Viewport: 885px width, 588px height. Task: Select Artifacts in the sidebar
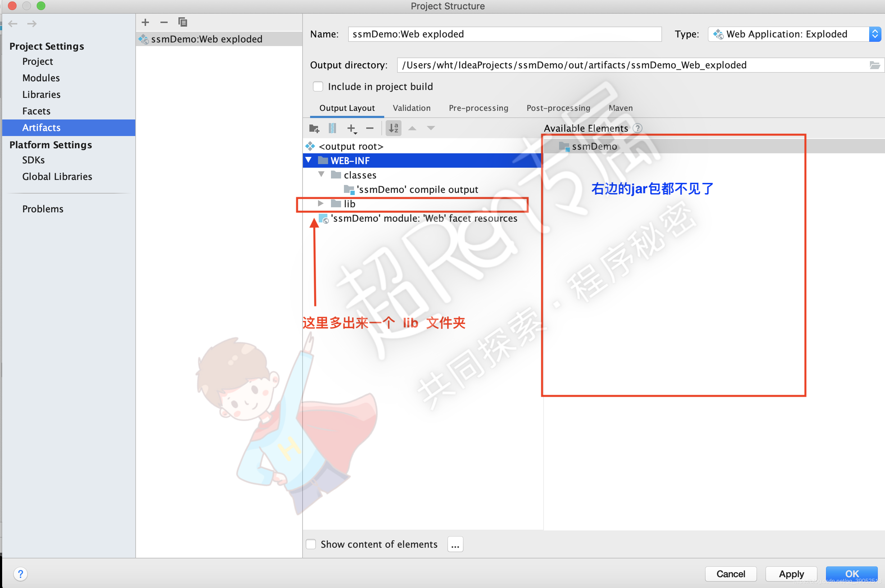(x=69, y=127)
